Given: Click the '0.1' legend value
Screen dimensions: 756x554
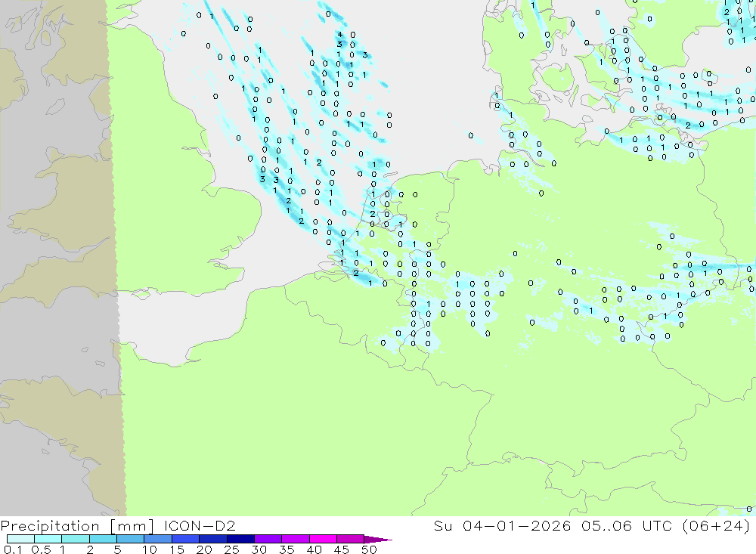Looking at the screenshot, I should 13,549.
